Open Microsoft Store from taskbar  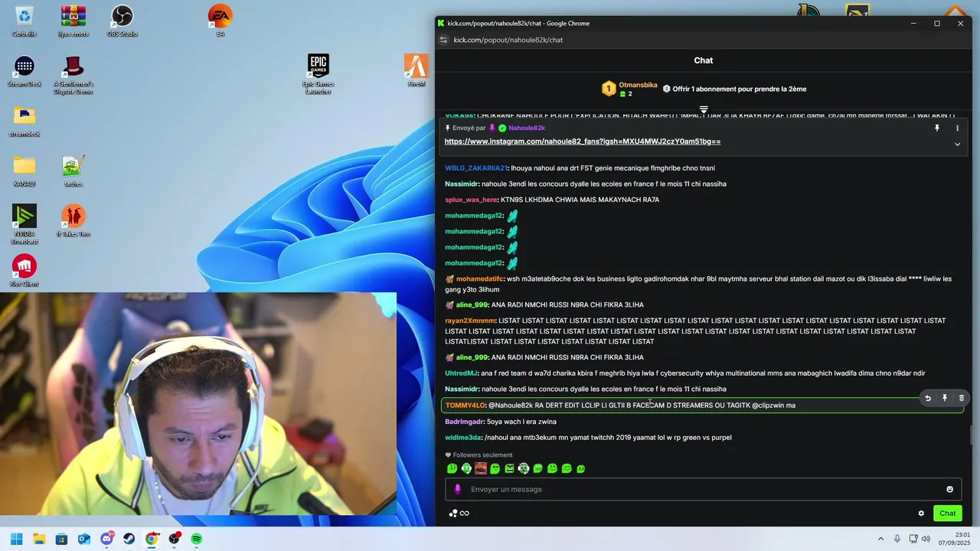61,540
